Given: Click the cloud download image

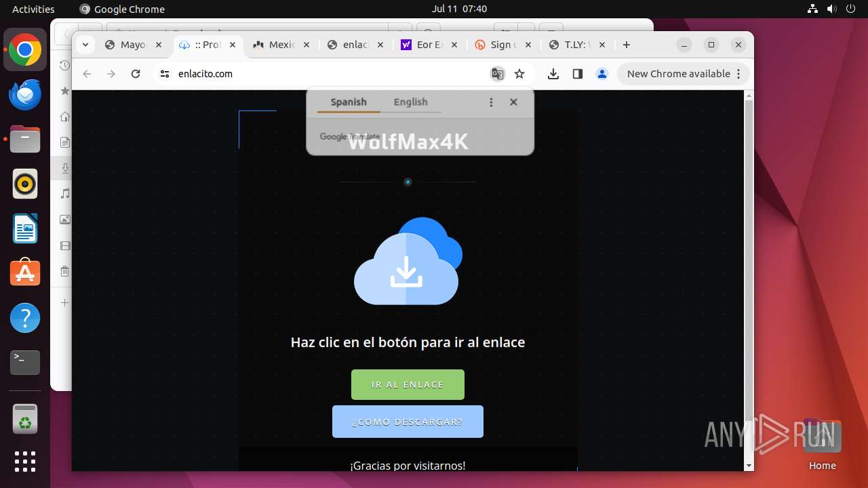Looking at the screenshot, I should pyautogui.click(x=408, y=261).
